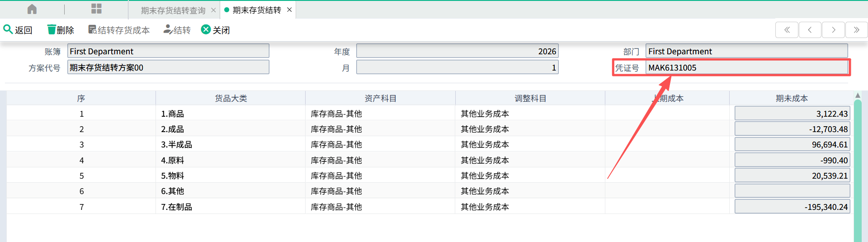This screenshot has height=242, width=868.
Task: Click the 账簿 First Department field
Action: 168,51
